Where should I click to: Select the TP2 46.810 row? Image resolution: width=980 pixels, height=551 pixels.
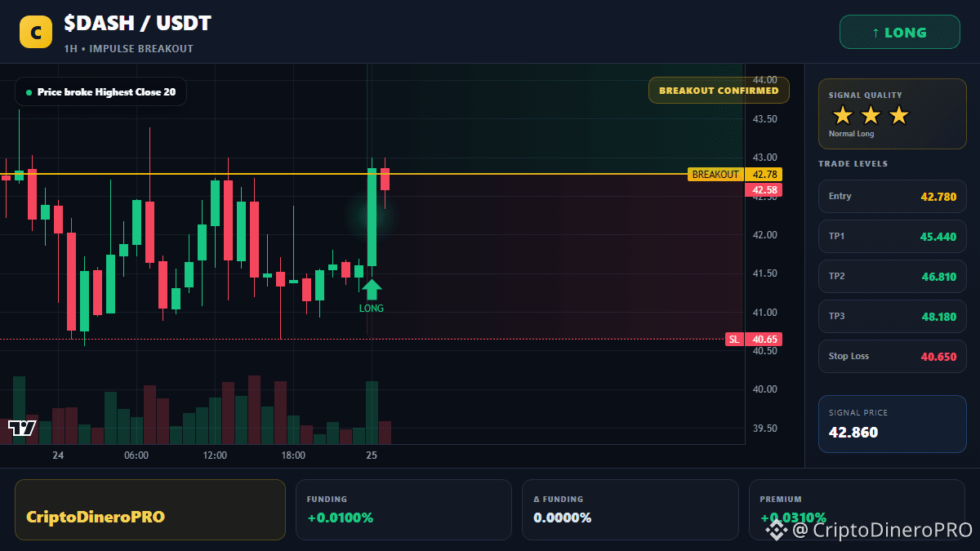(x=893, y=277)
